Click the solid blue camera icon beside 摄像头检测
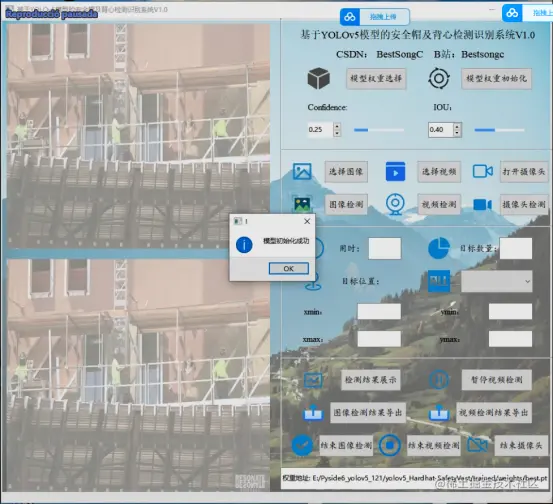Viewport: 553px width, 504px height. click(482, 205)
